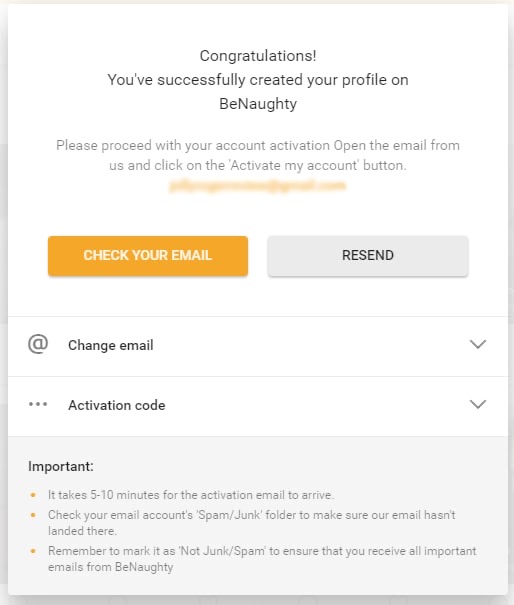Click the 'Important:' section heading
Image resolution: width=514 pixels, height=605 pixels.
[61, 466]
